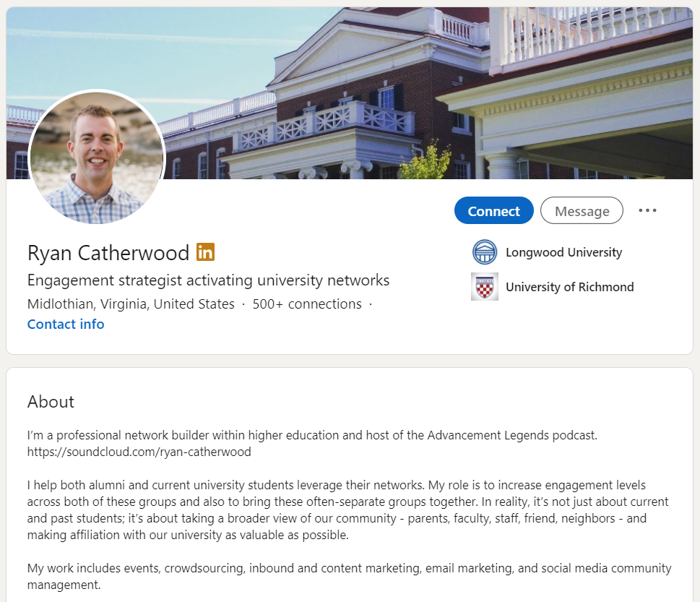Open Ryan Catherwood's profile photo
This screenshot has width=700, height=602.
97,157
